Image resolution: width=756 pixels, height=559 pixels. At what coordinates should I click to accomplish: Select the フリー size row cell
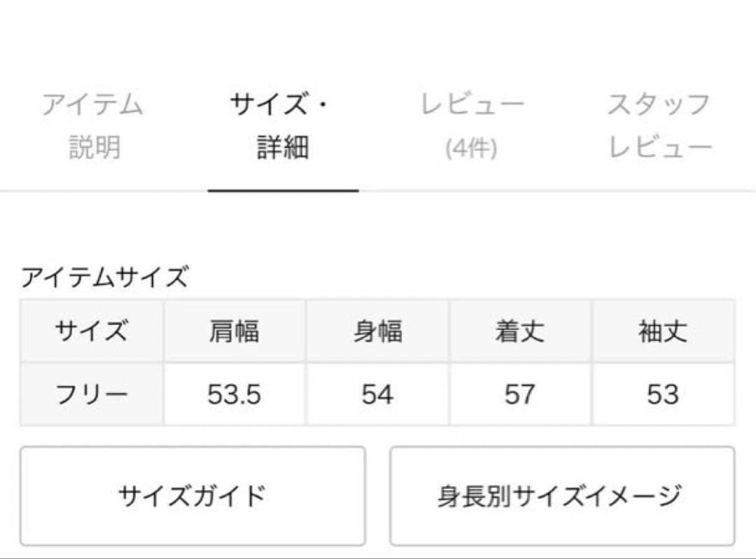(x=92, y=395)
